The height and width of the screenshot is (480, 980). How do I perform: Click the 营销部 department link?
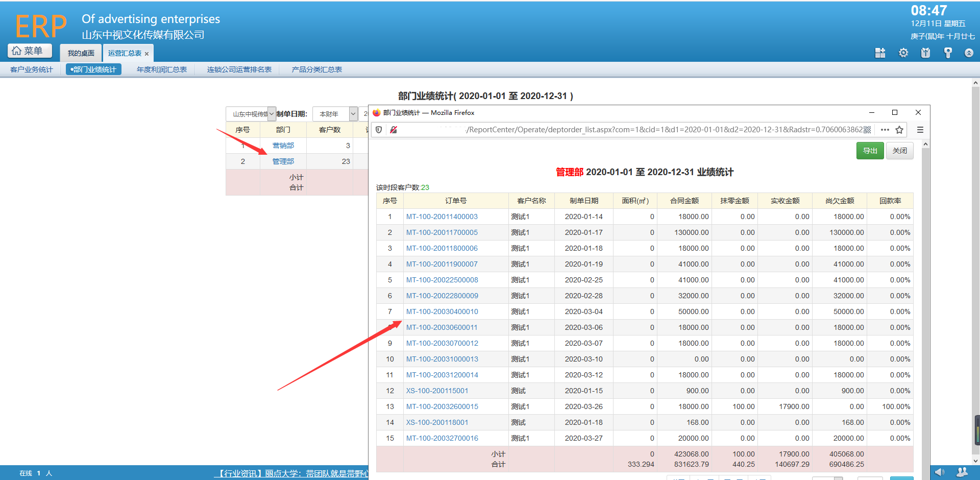(283, 146)
